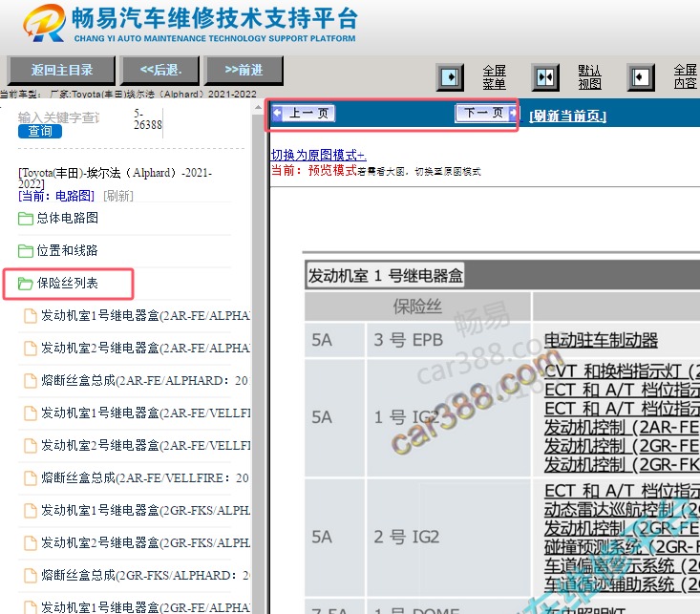This screenshot has width=700, height=614.
Task: Click the 3 号 EPB fuse cell
Action: pos(448,340)
